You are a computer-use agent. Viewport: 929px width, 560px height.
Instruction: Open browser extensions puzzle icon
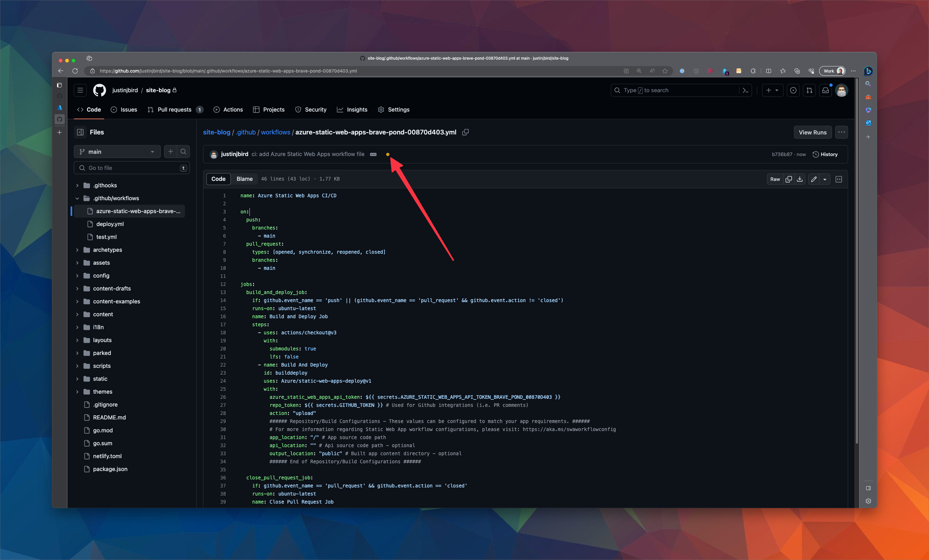point(753,71)
